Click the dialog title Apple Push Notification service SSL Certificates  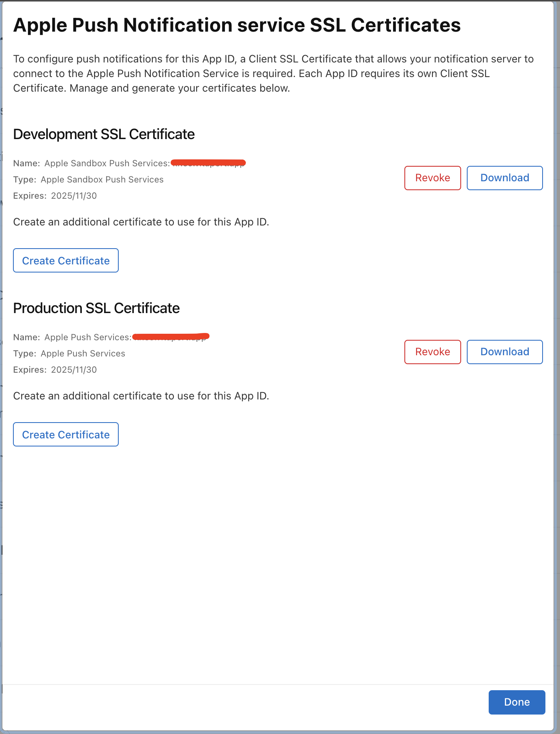pos(237,25)
